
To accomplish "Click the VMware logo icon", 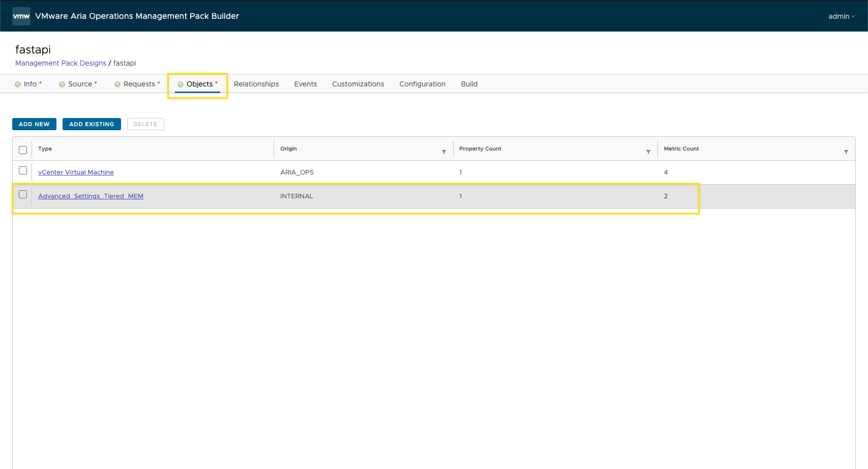I will click(21, 16).
